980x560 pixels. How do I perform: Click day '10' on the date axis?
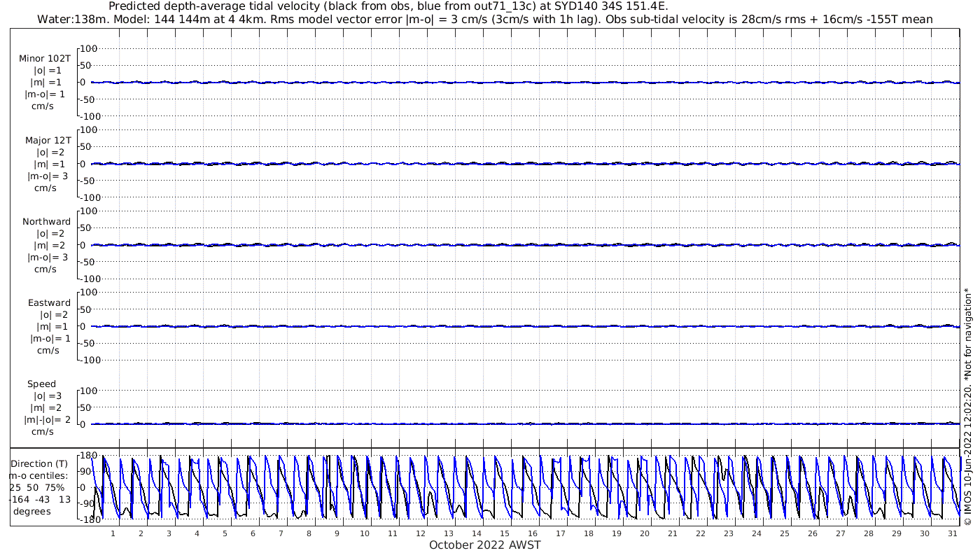[365, 533]
